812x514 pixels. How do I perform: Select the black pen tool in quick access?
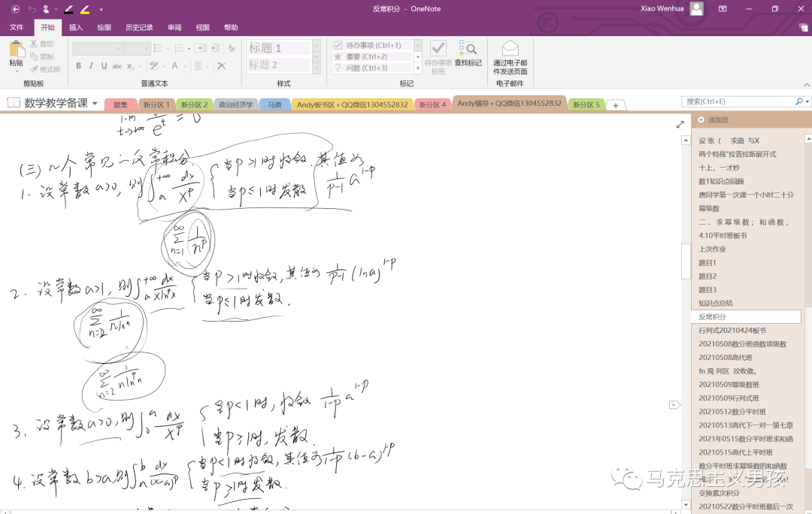(68, 9)
